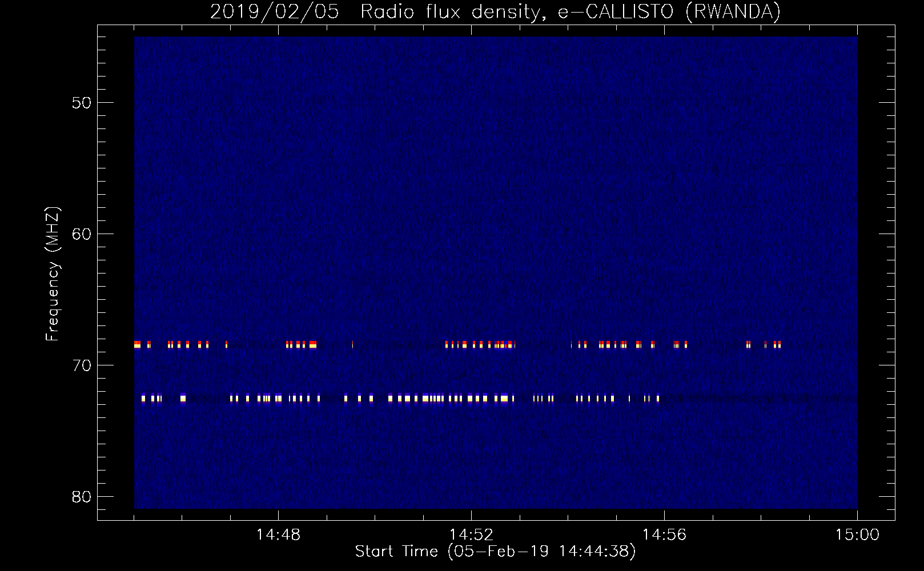Click the frequency tick label '50'

[82, 103]
